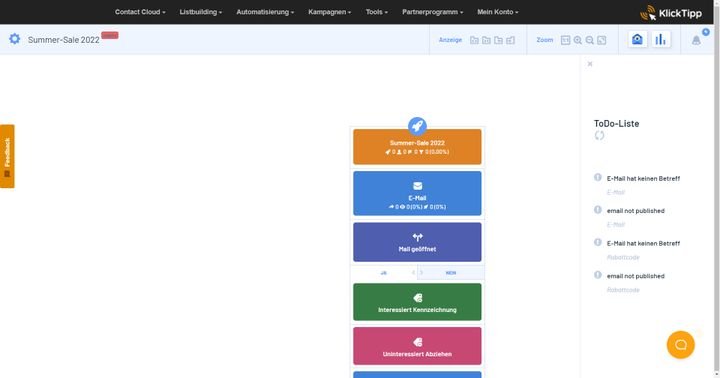Open Tools dropdown menu
The height and width of the screenshot is (378, 720).
point(377,12)
